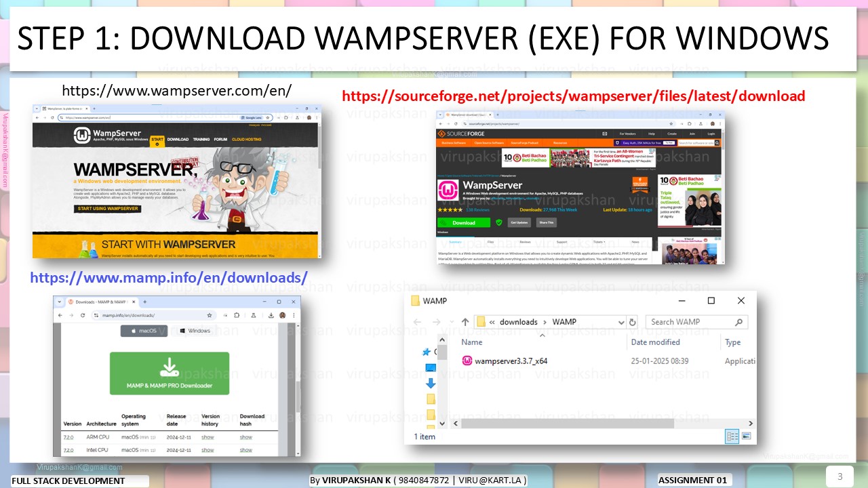Click show download hash for Intel CPU row
The height and width of the screenshot is (488, 868).
246,450
